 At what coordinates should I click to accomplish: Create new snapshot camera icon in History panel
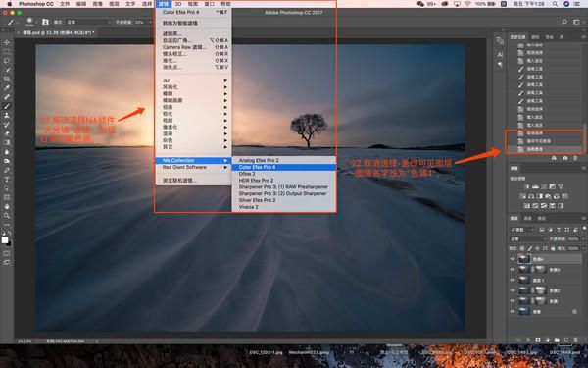[x=564, y=158]
